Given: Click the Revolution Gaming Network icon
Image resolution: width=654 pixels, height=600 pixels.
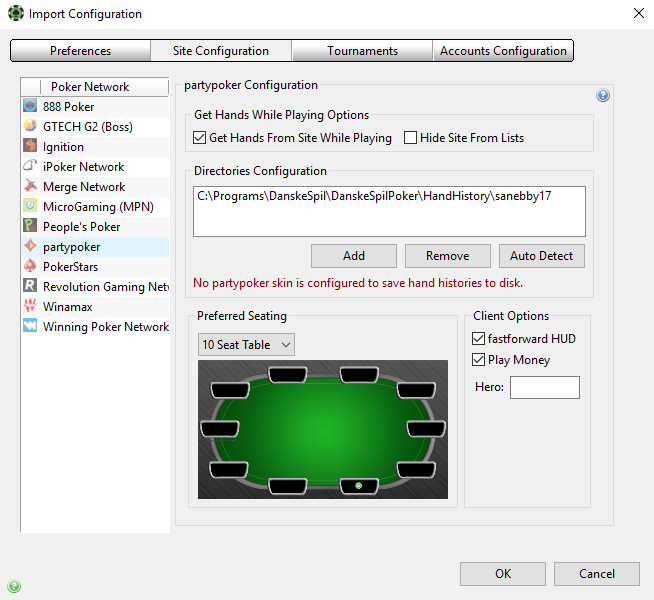Looking at the screenshot, I should [x=30, y=286].
